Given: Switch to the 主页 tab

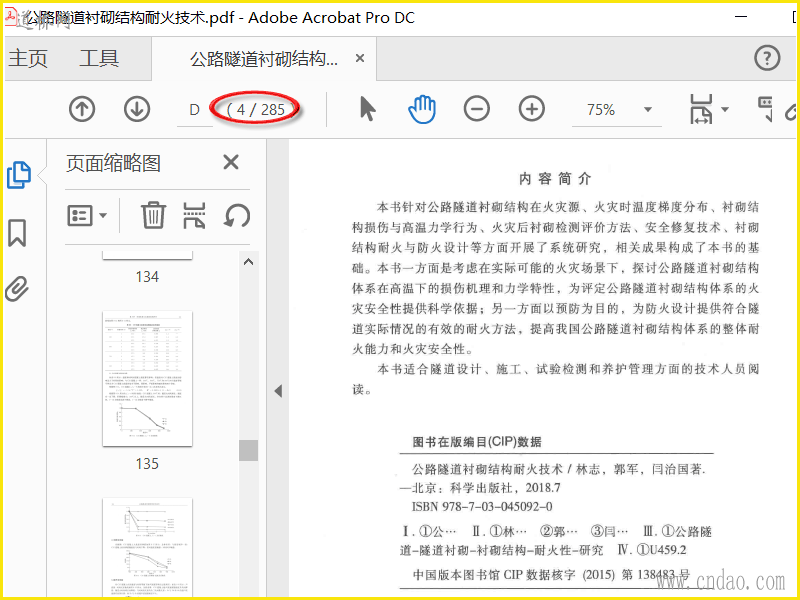Looking at the screenshot, I should point(28,58).
